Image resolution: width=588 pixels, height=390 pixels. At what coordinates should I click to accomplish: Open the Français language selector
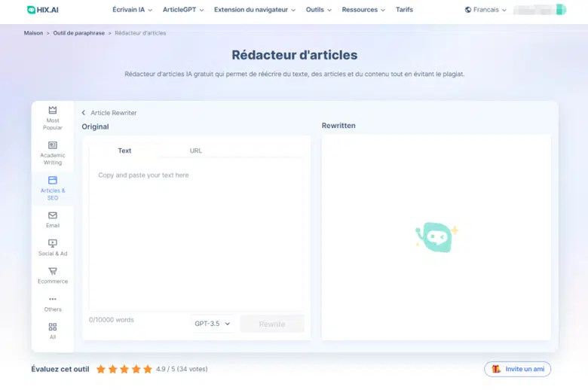coord(485,10)
